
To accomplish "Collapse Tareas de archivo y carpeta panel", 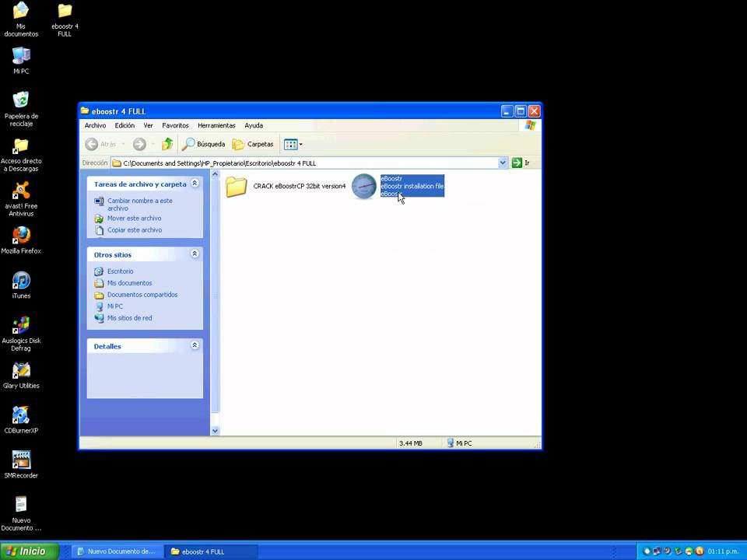I will 195,184.
